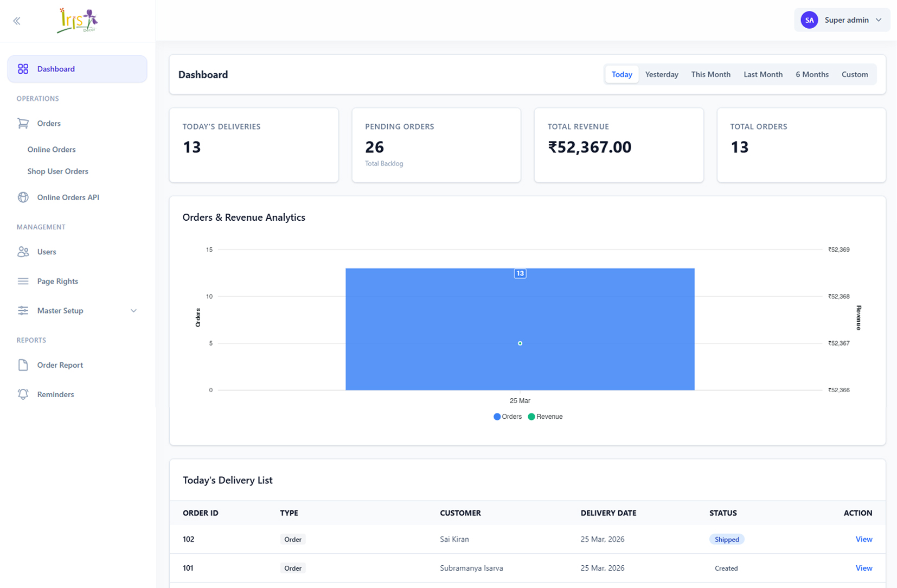Image resolution: width=897 pixels, height=588 pixels.
Task: Click the Dashboard grid icon
Action: click(23, 69)
